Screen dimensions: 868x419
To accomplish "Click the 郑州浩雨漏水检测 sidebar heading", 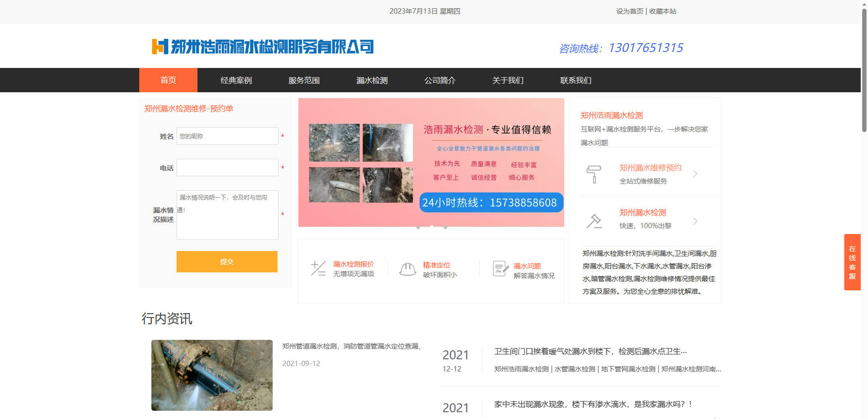I will 612,115.
